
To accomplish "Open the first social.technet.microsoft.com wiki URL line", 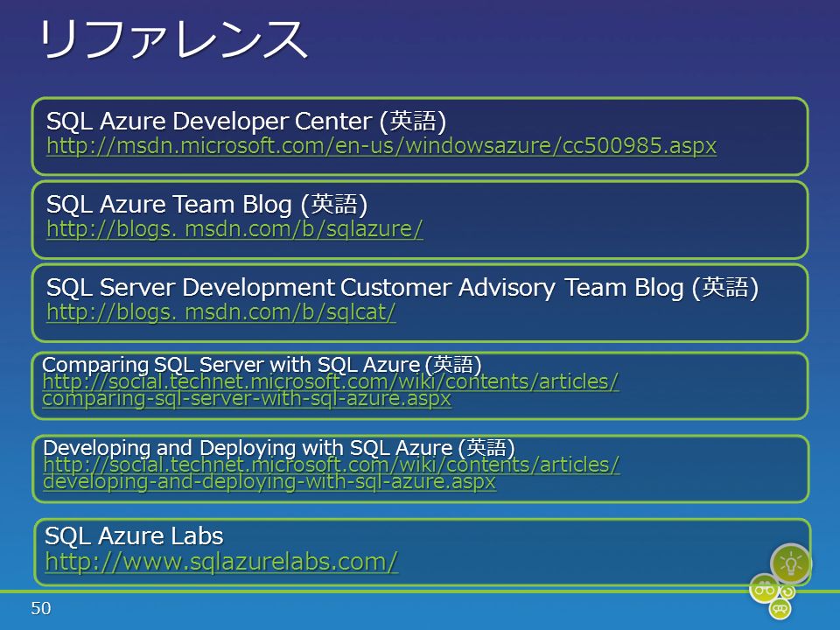I will 331,382.
